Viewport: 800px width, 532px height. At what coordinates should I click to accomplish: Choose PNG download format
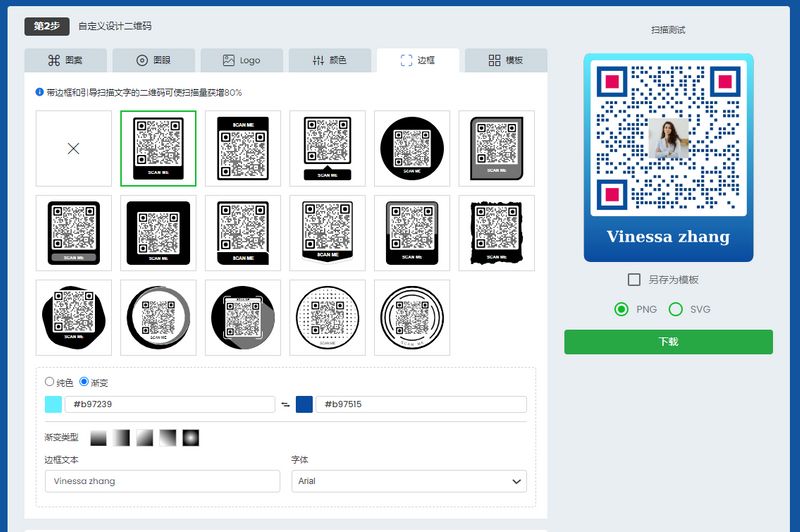pos(621,309)
